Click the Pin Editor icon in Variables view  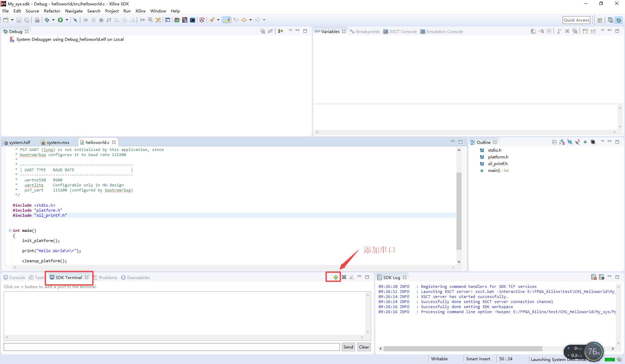(x=593, y=31)
